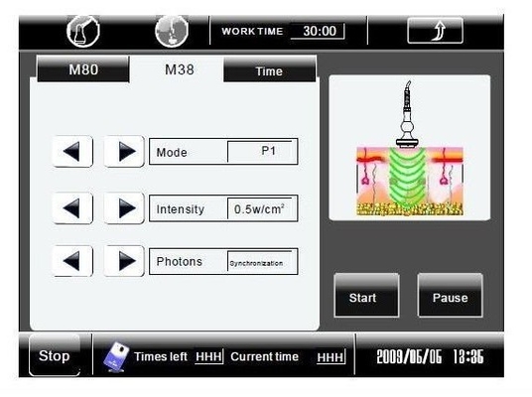Select the M38 tab

179,69
